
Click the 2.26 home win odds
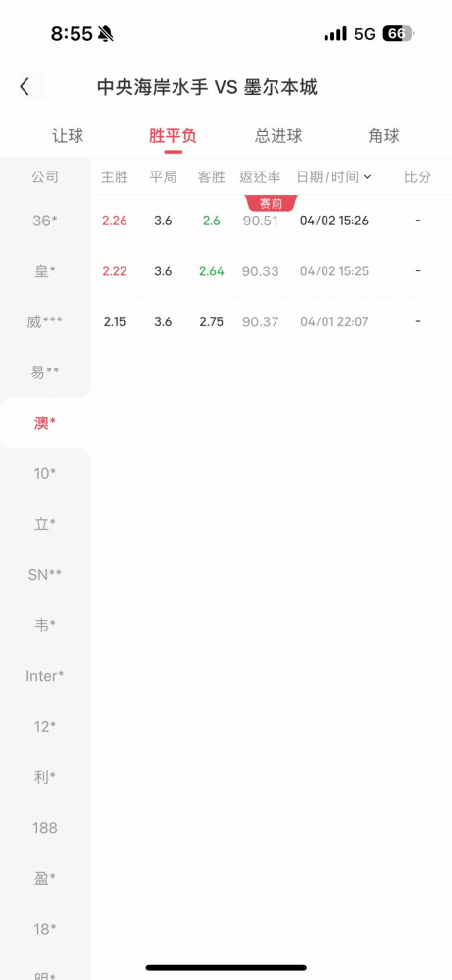pos(115,220)
